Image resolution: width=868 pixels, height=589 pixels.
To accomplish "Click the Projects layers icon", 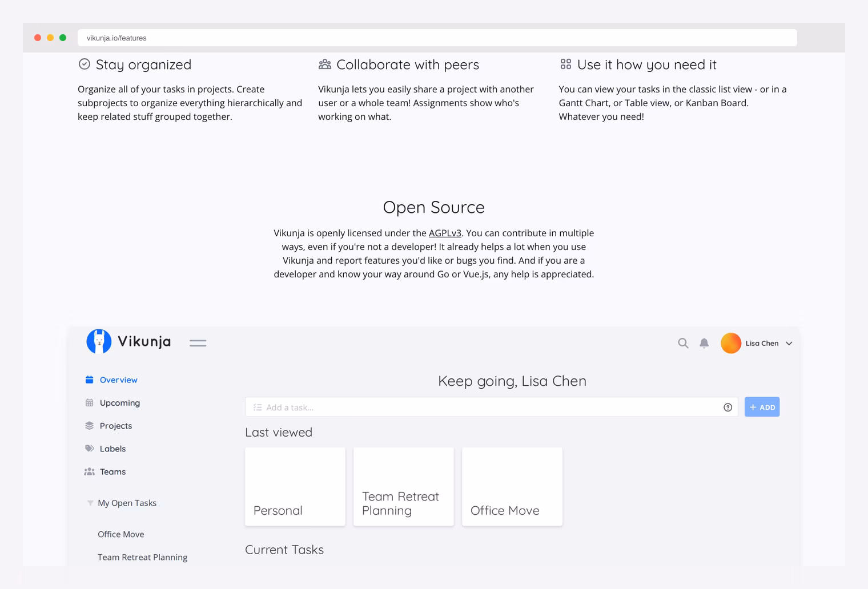I will click(90, 425).
